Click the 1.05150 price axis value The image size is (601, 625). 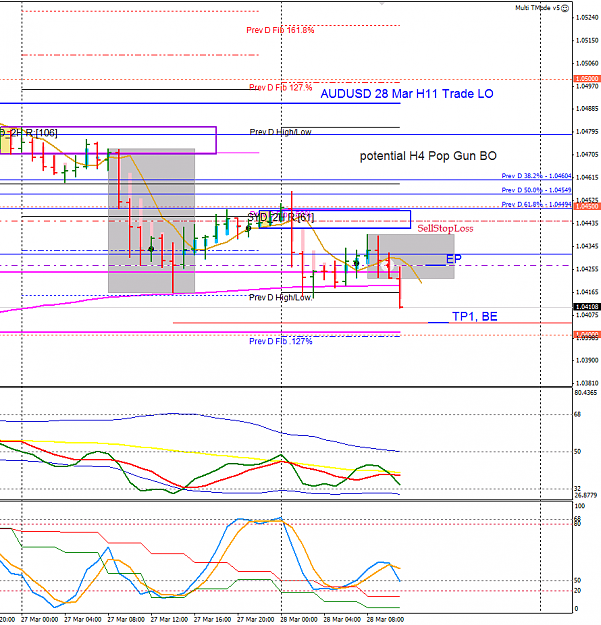click(587, 40)
